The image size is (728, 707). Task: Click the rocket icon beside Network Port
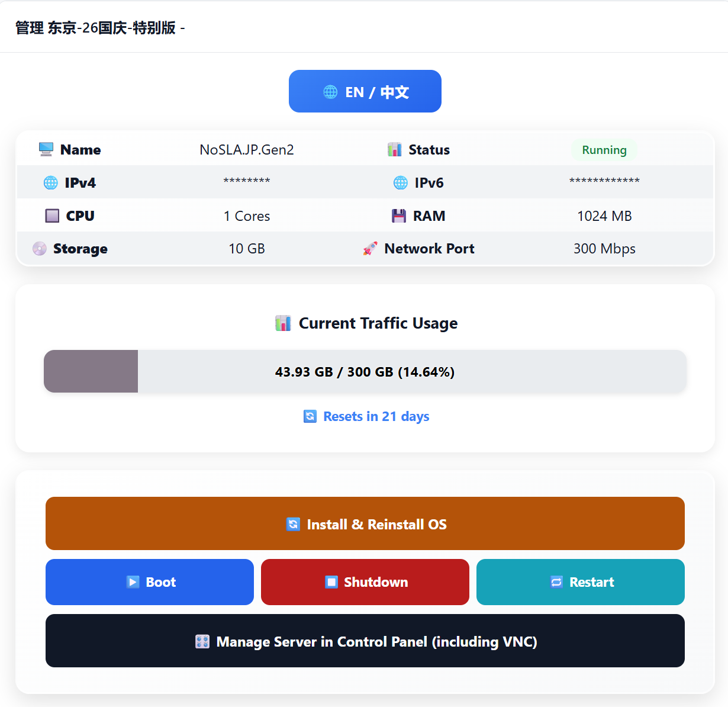point(371,249)
